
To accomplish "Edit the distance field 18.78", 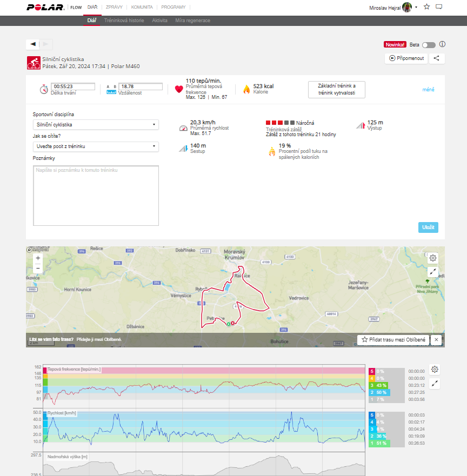I will [x=141, y=86].
